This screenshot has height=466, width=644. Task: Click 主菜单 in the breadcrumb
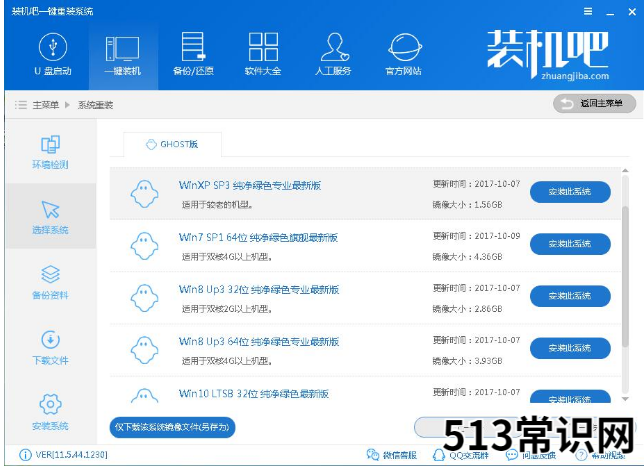(x=46, y=105)
